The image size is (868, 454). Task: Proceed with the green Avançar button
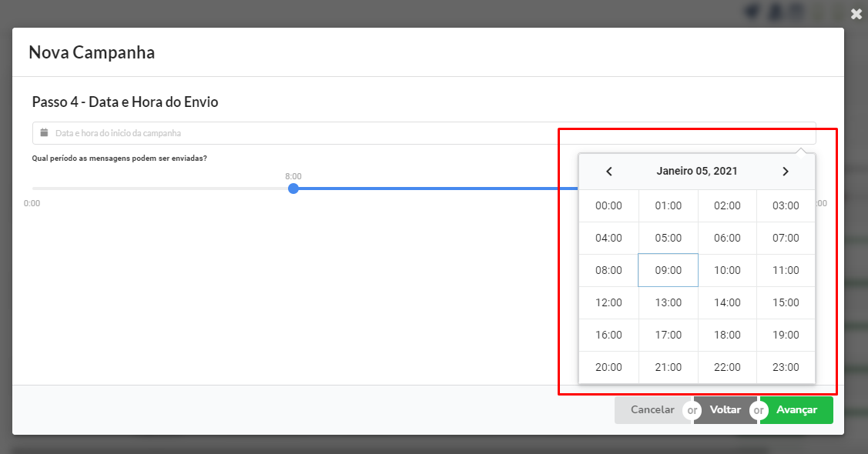point(796,410)
